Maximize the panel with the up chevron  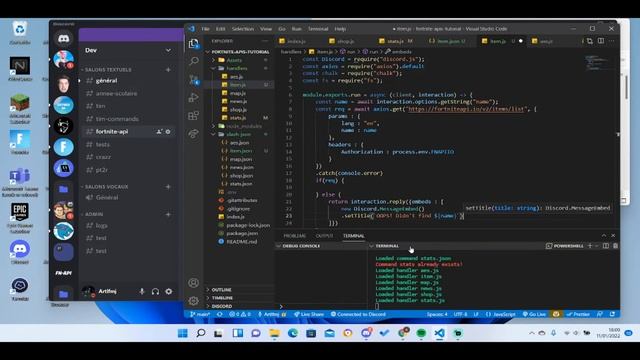point(604,236)
